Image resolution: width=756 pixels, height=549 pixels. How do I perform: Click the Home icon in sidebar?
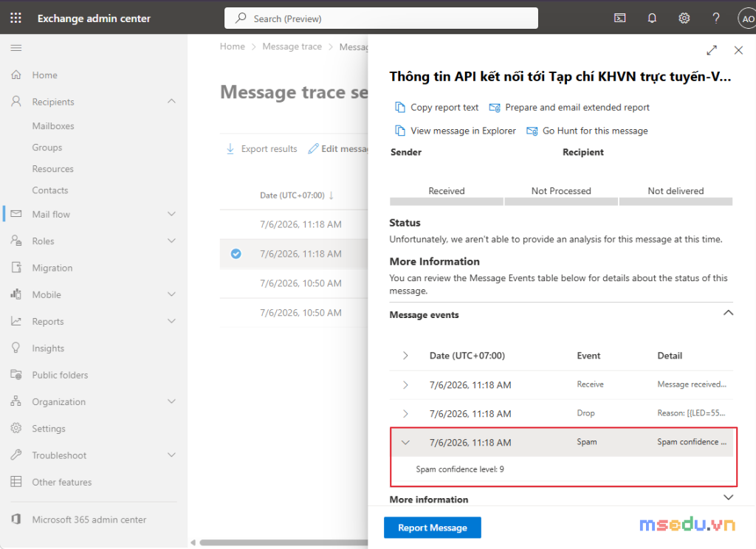(x=16, y=75)
